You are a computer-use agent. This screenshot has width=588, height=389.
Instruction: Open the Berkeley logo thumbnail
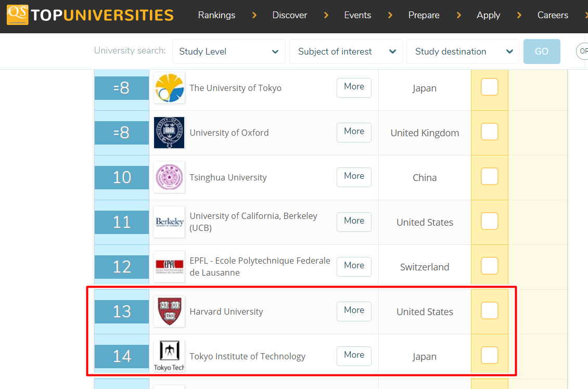click(x=169, y=222)
